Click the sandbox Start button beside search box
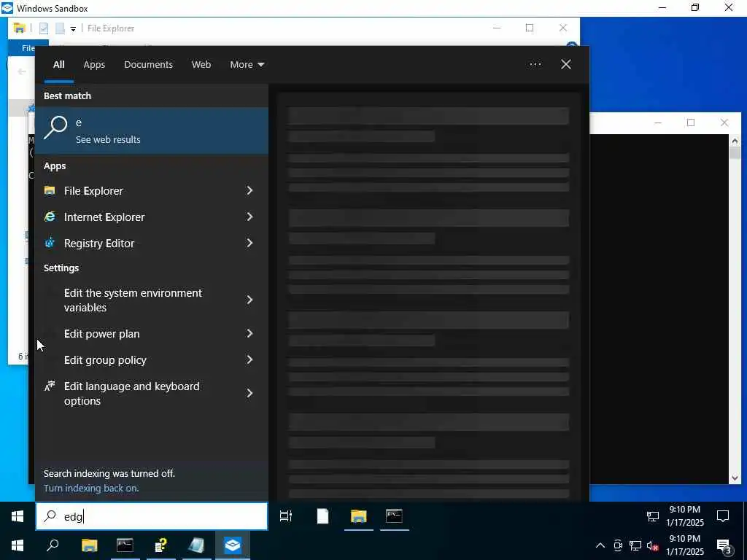Screen dimensions: 747x560 pos(18,516)
